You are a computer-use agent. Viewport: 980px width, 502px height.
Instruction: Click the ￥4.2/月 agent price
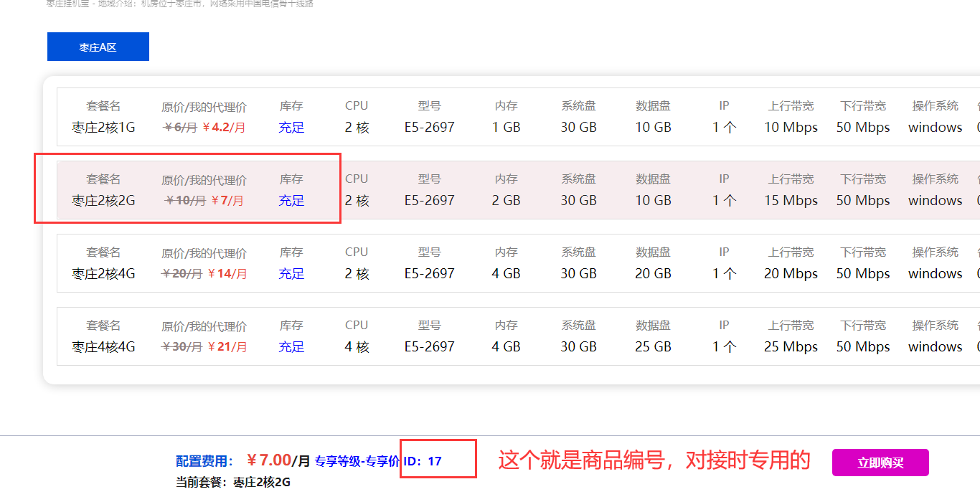coord(224,128)
